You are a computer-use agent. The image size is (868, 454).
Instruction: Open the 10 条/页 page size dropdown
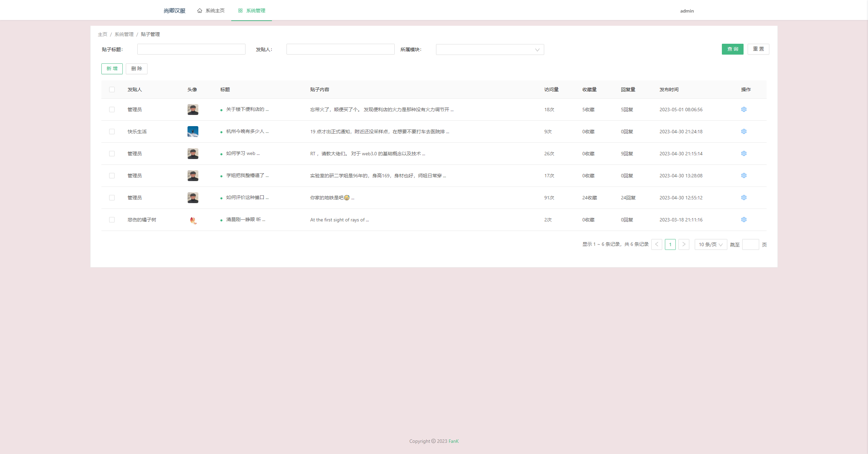(x=711, y=244)
